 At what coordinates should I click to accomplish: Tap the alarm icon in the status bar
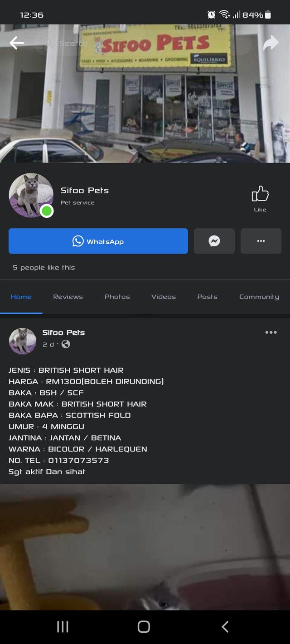(x=211, y=14)
